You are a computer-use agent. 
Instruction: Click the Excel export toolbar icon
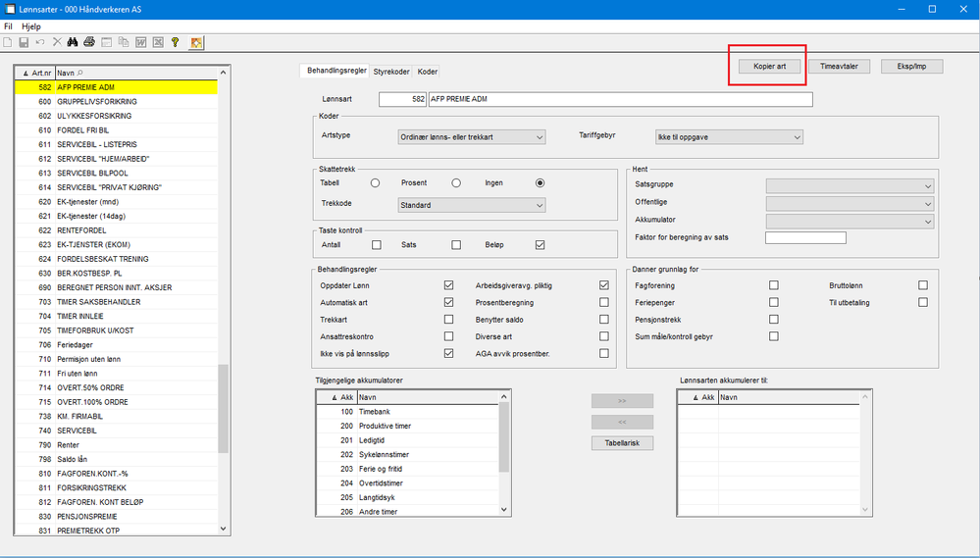click(x=158, y=42)
